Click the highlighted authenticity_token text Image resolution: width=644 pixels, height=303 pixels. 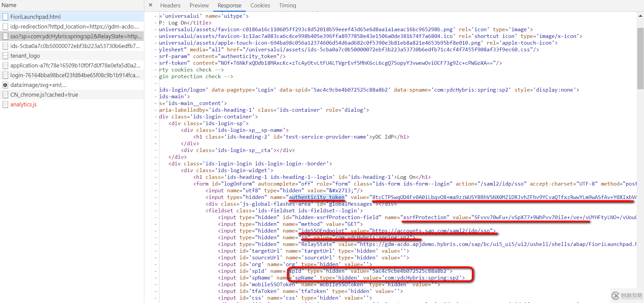click(317, 197)
